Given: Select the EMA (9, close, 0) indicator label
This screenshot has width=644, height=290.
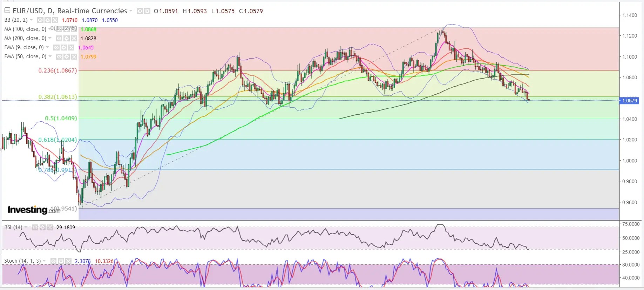Looking at the screenshot, I should 24,47.
